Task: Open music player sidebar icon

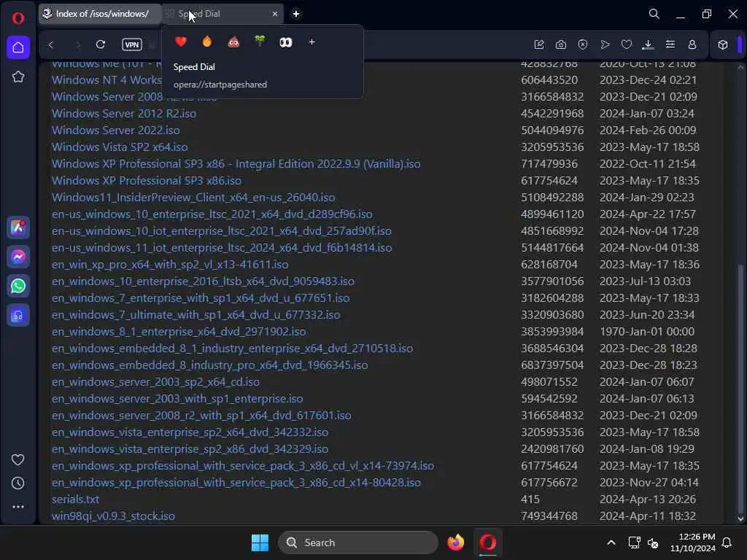Action: click(18, 315)
